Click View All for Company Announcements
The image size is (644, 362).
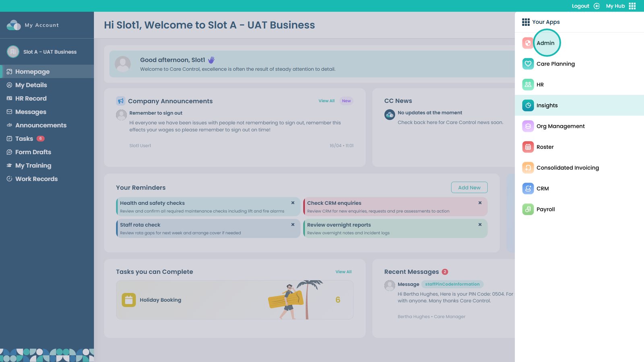(326, 101)
